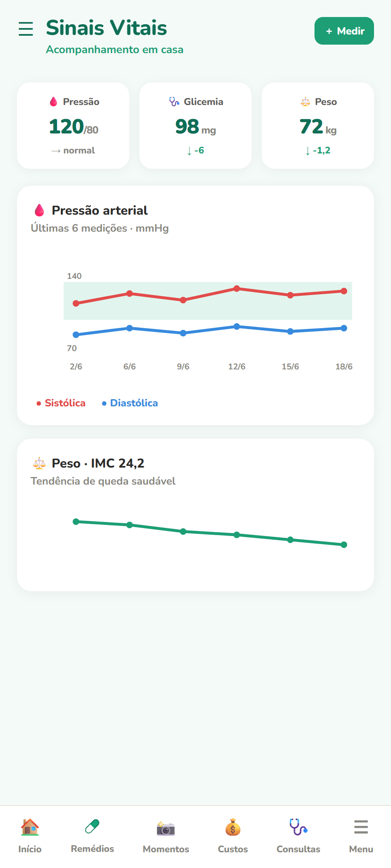This screenshot has width=391, height=868.
Task: Select the 18/6 diastolic data point
Action: click(x=344, y=328)
